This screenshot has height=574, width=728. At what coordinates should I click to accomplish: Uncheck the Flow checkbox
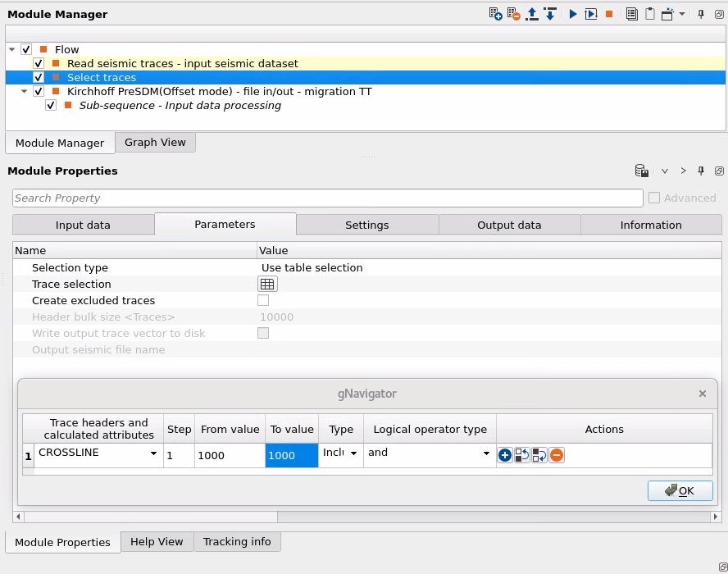25,49
